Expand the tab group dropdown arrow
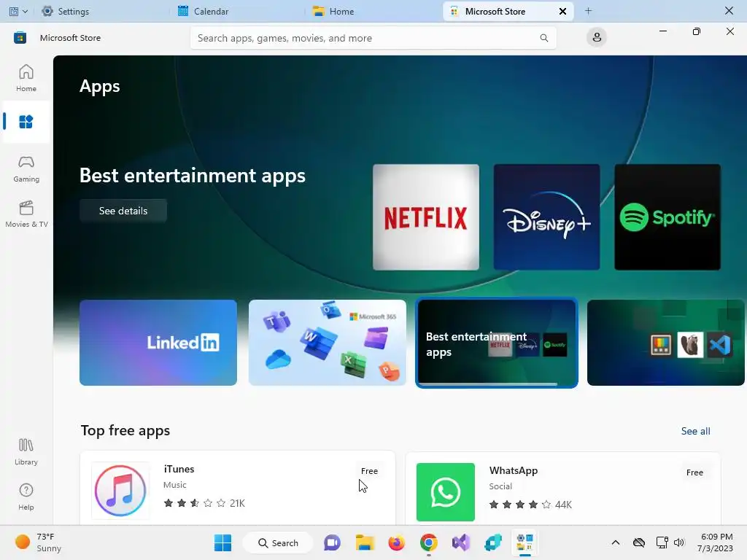Screen dimensions: 747x560 point(25,12)
